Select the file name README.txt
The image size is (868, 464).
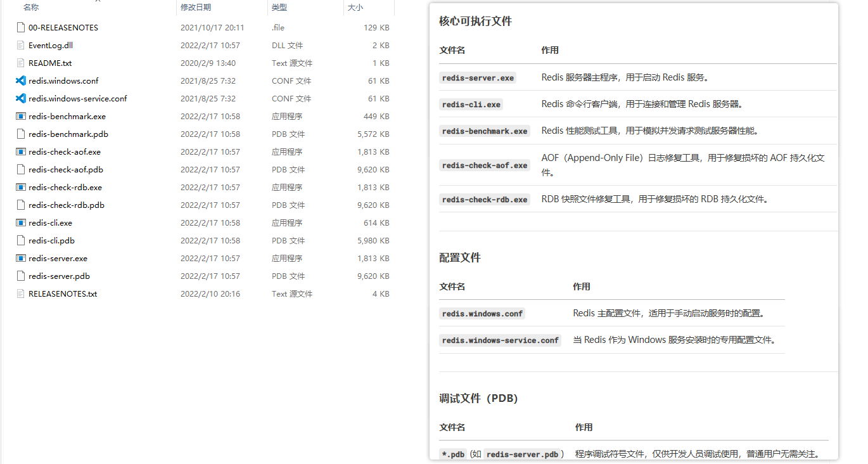(50, 63)
